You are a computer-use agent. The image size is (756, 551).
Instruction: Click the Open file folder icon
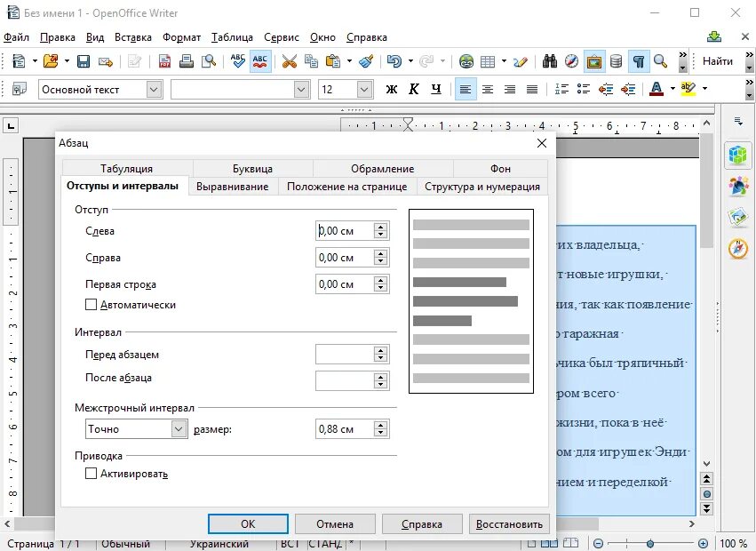tap(52, 61)
